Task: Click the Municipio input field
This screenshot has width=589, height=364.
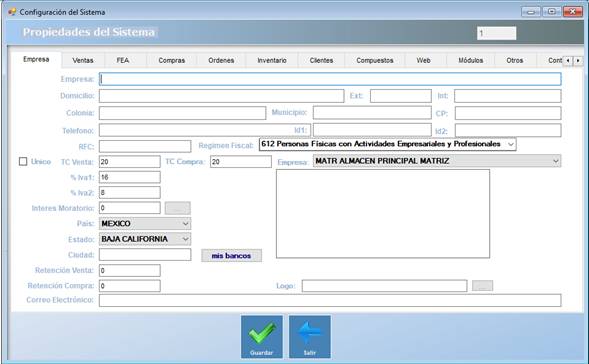Action: pyautogui.click(x=372, y=113)
